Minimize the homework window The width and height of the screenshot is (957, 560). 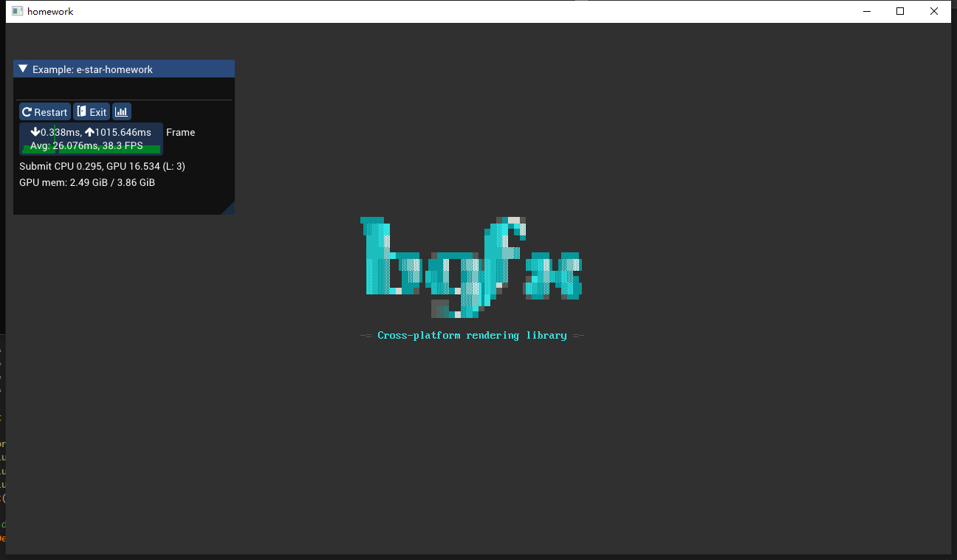[x=868, y=11]
